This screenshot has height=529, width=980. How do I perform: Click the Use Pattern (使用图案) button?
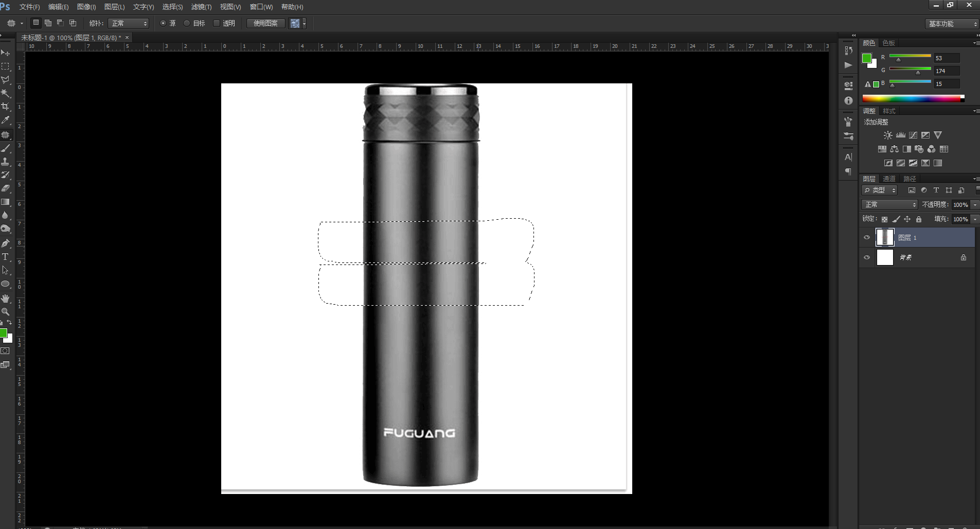tap(265, 23)
